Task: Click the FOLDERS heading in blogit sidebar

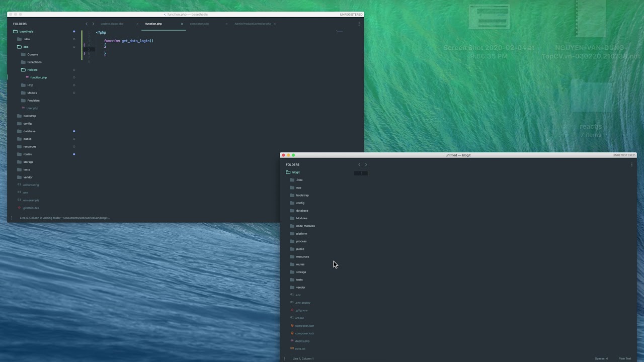Action: 292,164
